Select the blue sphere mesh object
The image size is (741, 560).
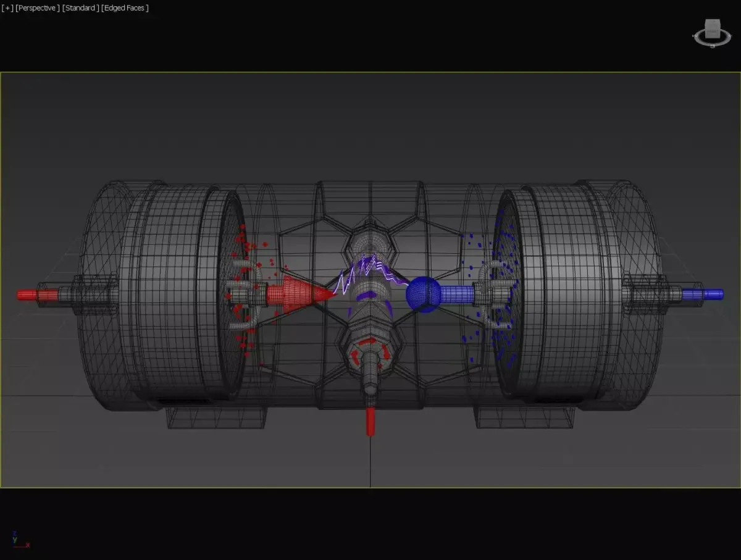(423, 294)
